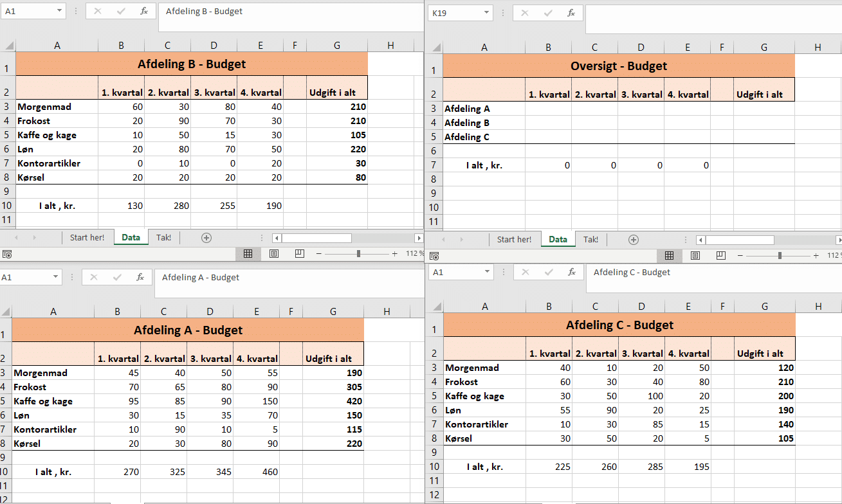Open Name Box dropdown showing K19 in Oversigt
The height and width of the screenshot is (504, 842).
pyautogui.click(x=486, y=13)
